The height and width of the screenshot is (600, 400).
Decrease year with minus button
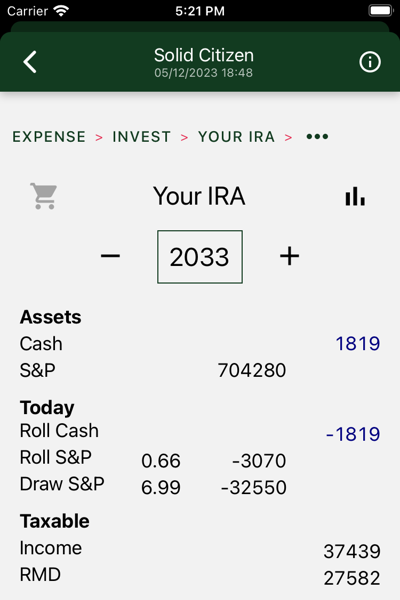(x=111, y=256)
